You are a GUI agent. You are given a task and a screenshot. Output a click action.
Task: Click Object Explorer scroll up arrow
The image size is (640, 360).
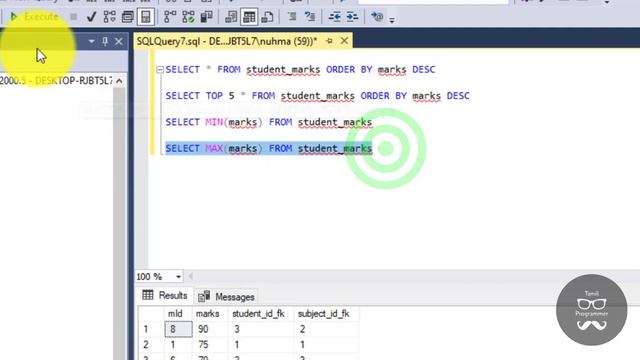coord(119,81)
